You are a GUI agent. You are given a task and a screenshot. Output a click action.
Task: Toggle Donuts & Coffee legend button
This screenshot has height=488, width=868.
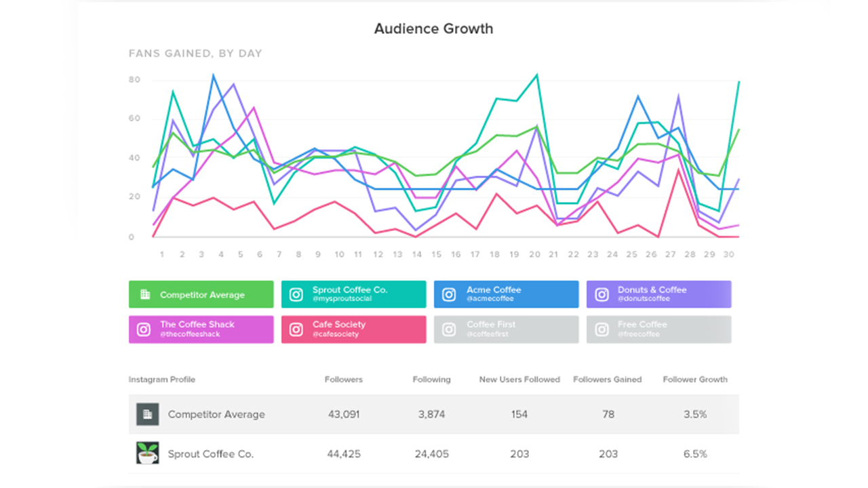659,294
